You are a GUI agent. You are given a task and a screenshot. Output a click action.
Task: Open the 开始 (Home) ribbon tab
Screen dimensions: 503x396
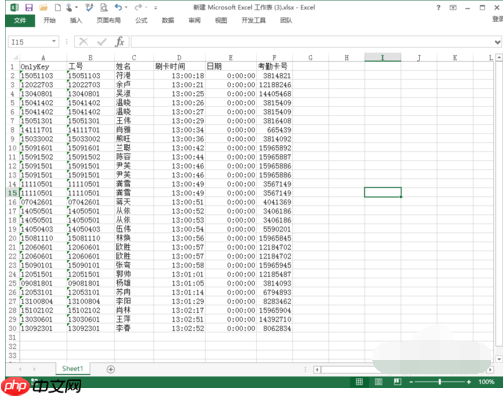(49, 20)
